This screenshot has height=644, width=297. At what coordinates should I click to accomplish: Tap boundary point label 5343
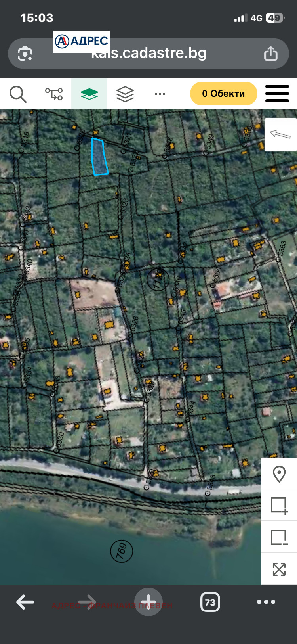(211, 483)
